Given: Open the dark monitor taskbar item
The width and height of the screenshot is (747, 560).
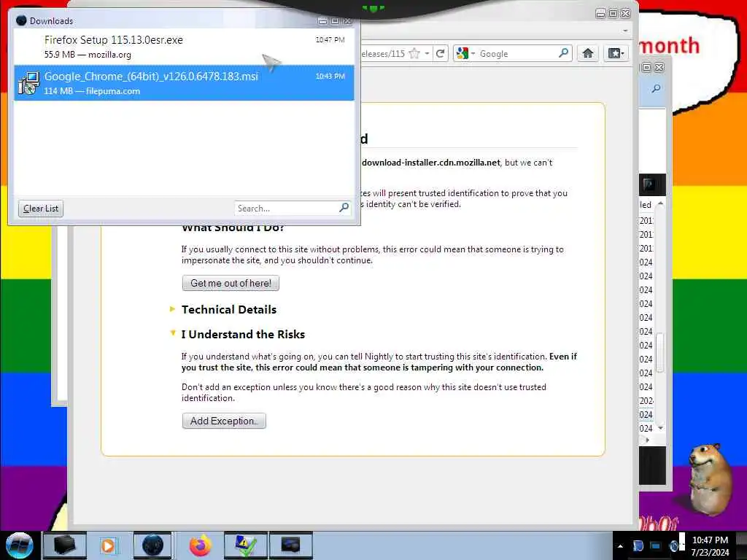Looking at the screenshot, I should tap(290, 545).
